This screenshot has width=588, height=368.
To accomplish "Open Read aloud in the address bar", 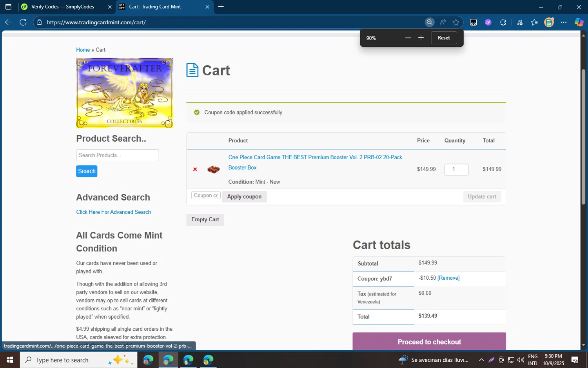I will pyautogui.click(x=443, y=22).
